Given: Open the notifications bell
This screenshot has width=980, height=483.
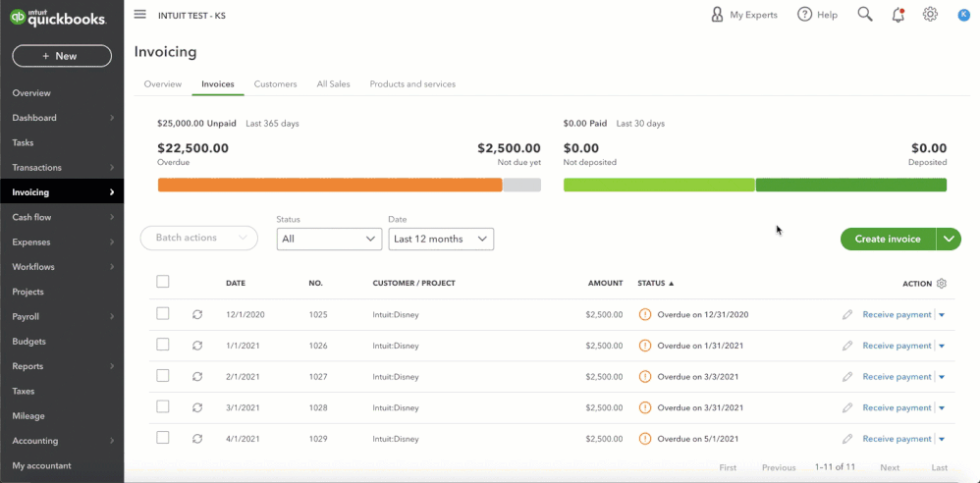Looking at the screenshot, I should pyautogui.click(x=898, y=15).
